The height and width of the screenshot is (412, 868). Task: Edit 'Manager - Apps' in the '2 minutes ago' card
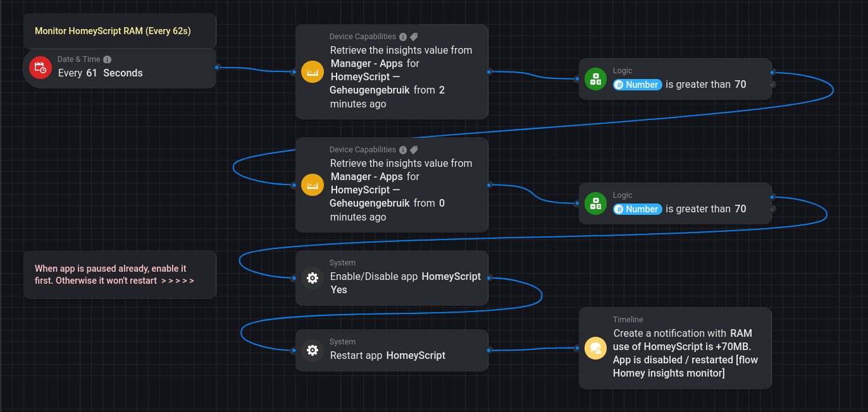368,63
